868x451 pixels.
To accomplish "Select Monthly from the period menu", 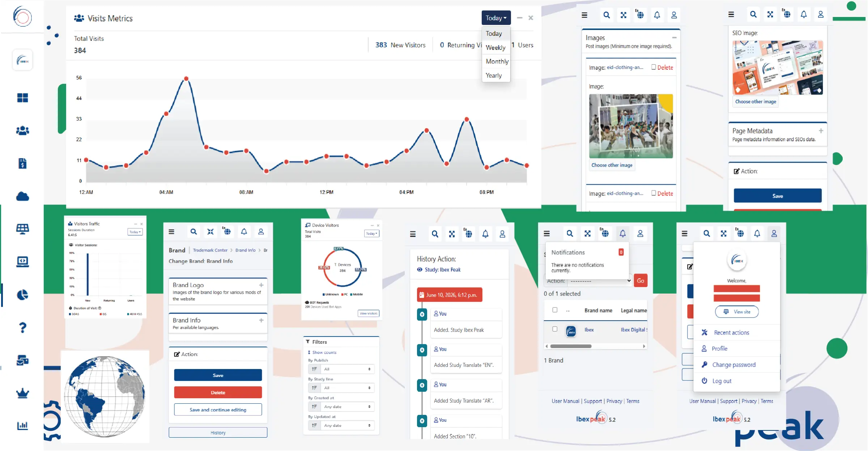I will pyautogui.click(x=497, y=61).
